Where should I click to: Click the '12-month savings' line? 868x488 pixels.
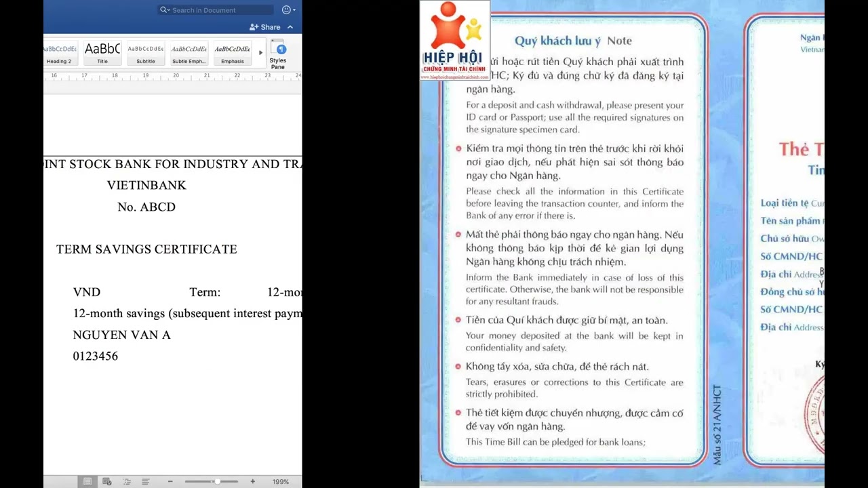point(187,314)
